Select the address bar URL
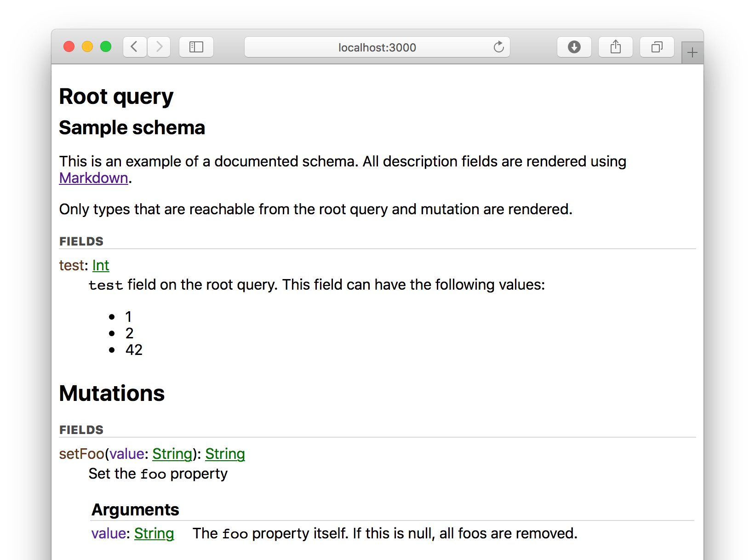 (377, 47)
